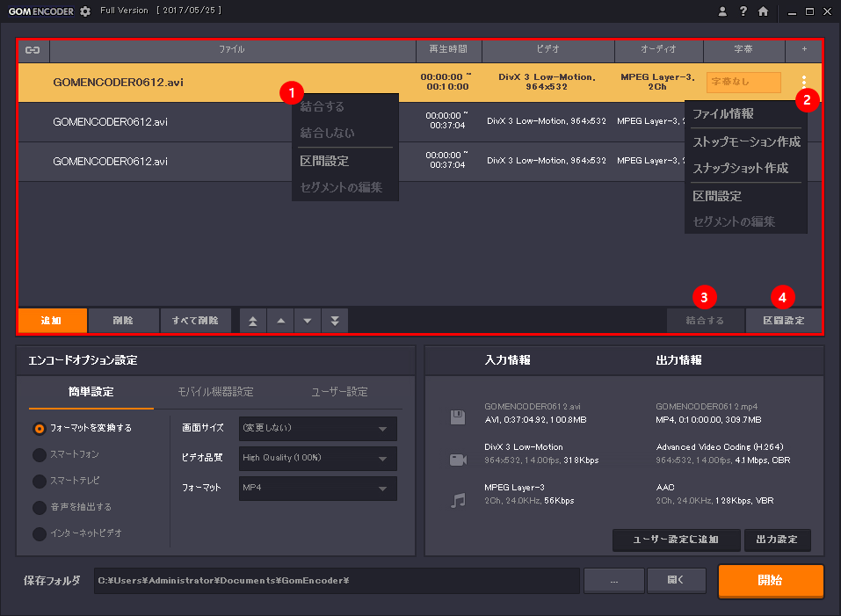Open the ビデオ品質 High Quality dropdown
This screenshot has width=841, height=616.
click(x=317, y=459)
